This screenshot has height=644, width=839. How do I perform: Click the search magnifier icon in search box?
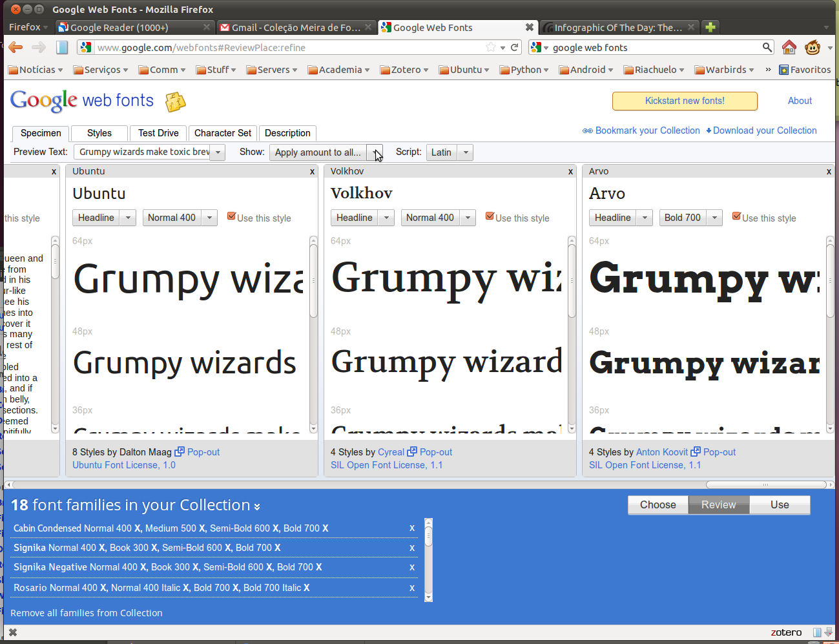(767, 47)
